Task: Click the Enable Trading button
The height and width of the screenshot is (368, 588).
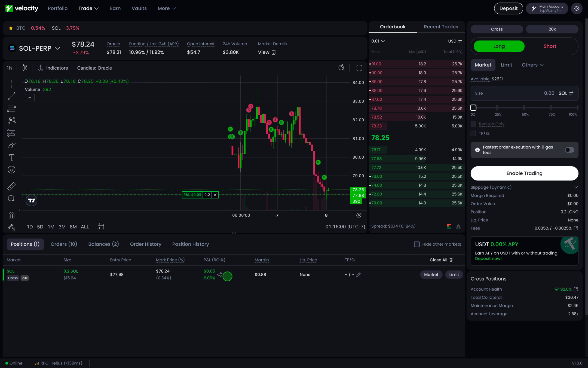Action: tap(524, 173)
